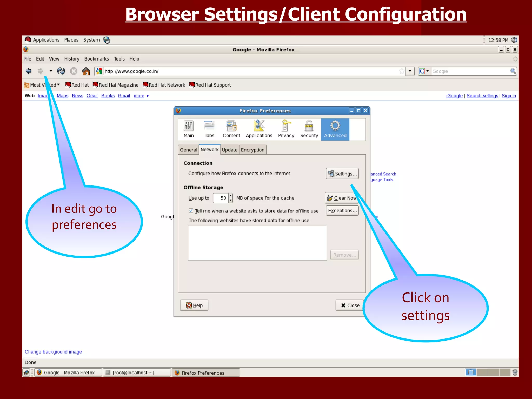Select the Advanced preferences pane

click(335, 129)
